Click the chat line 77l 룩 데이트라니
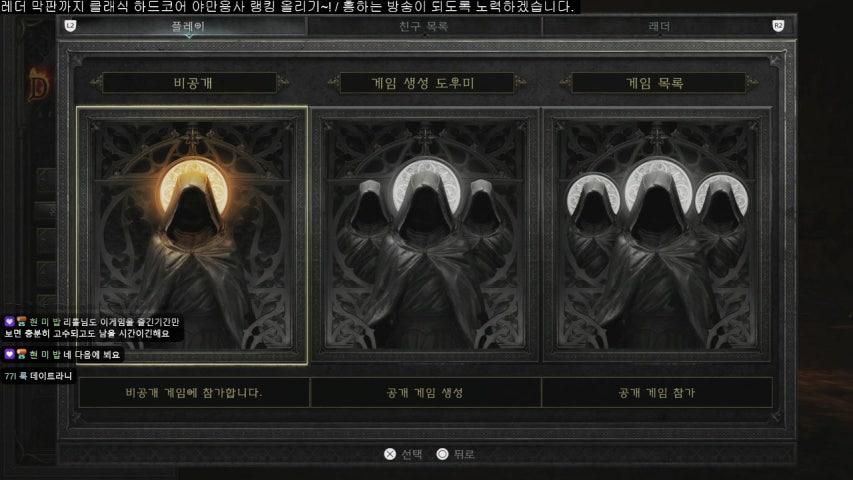 click(38, 376)
